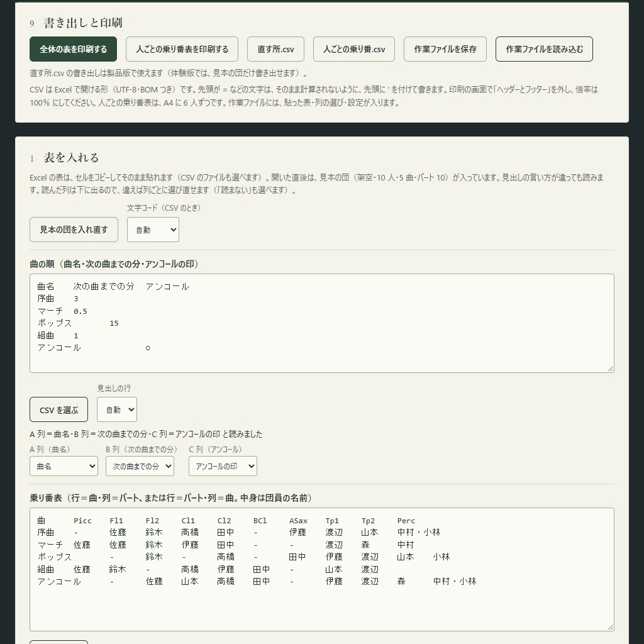Export 直す所.csv file
The image size is (644, 644).
[275, 49]
